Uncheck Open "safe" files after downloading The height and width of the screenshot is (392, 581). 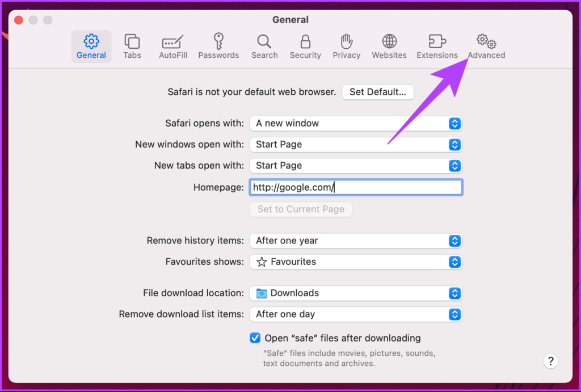(255, 338)
